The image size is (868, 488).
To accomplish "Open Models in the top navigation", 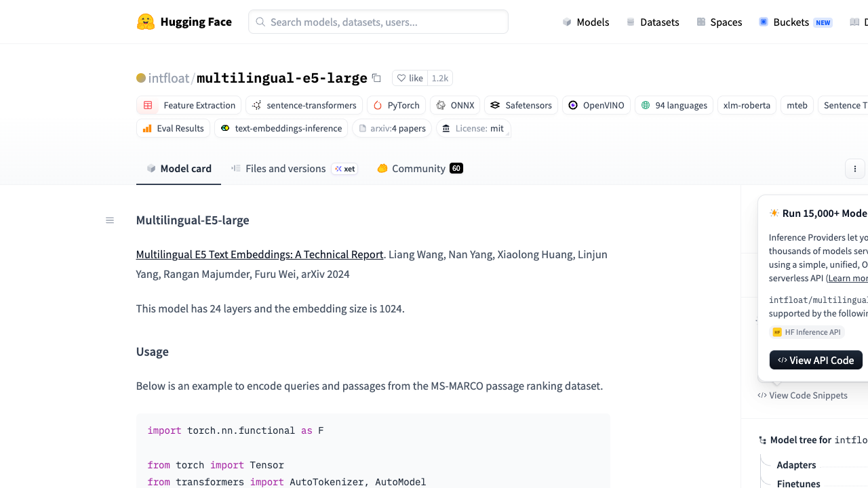I will pos(586,22).
